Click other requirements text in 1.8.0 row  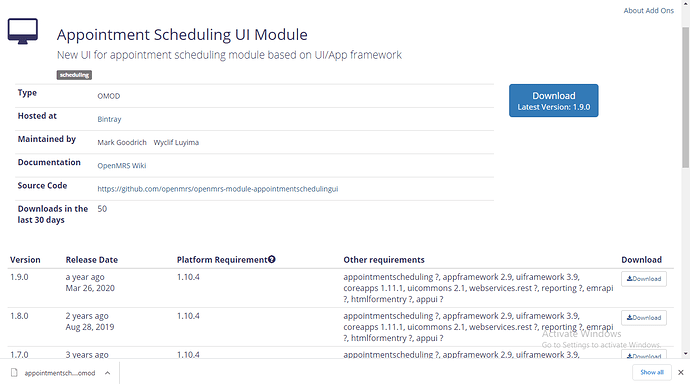coord(478,327)
